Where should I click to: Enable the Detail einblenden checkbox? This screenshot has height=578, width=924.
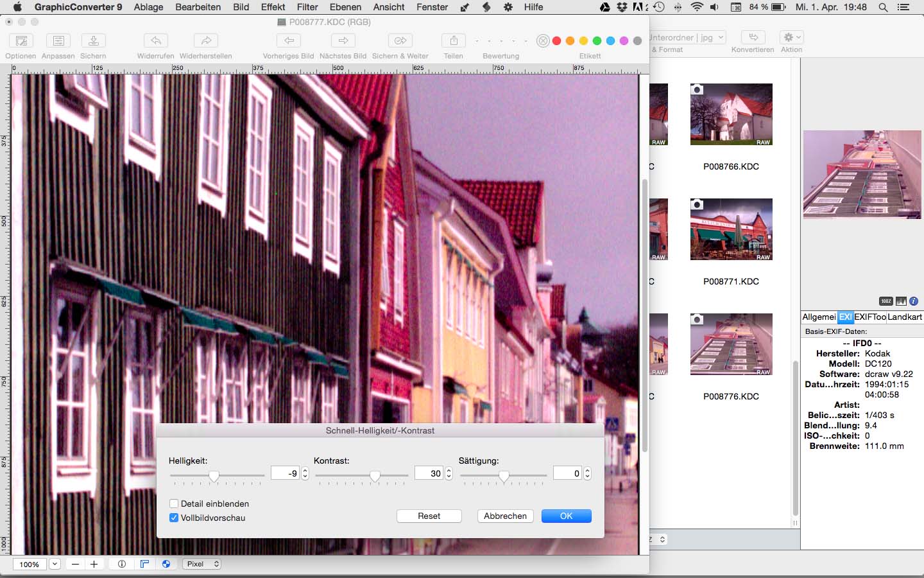[x=174, y=504]
